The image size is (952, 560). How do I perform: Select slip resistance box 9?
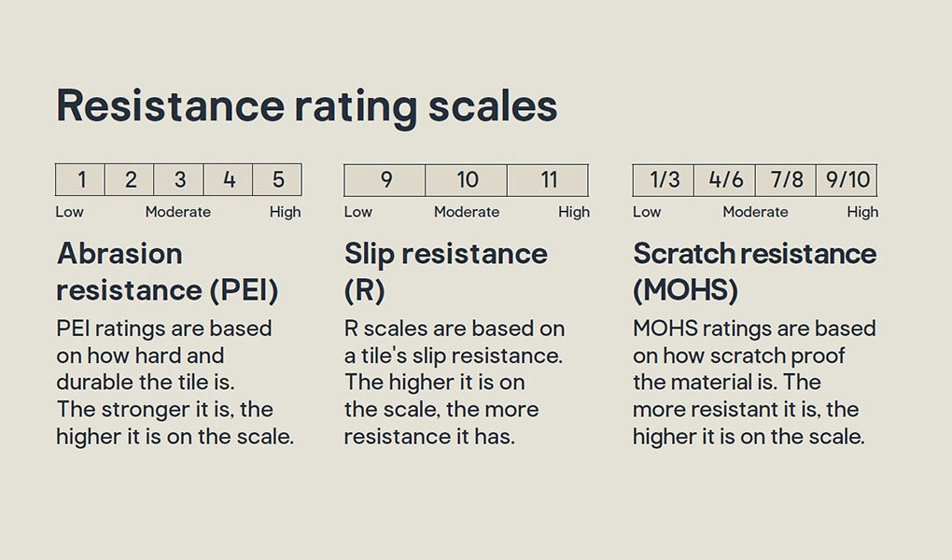pyautogui.click(x=385, y=180)
